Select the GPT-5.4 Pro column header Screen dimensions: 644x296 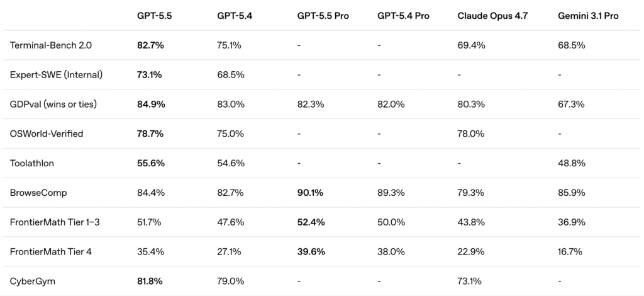pyautogui.click(x=403, y=16)
